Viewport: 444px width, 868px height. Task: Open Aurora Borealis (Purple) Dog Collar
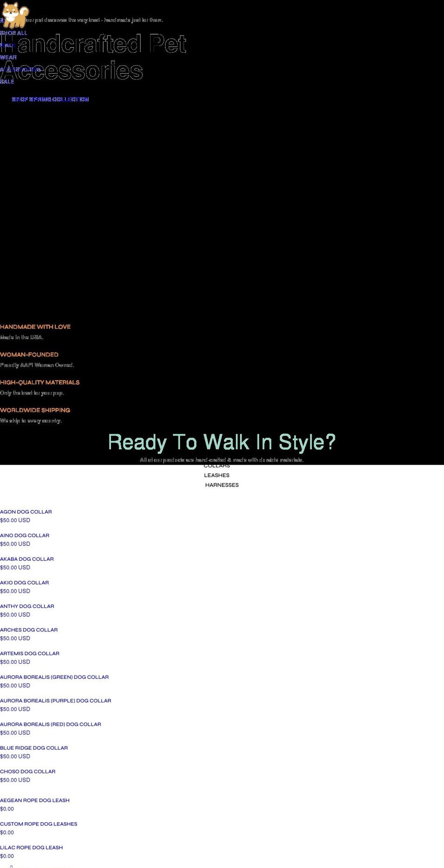55,701
